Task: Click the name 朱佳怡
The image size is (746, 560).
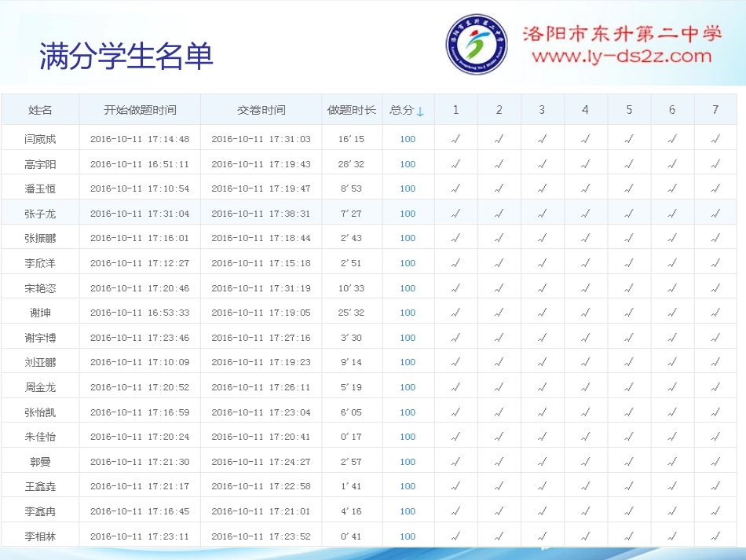Action: pyautogui.click(x=40, y=437)
